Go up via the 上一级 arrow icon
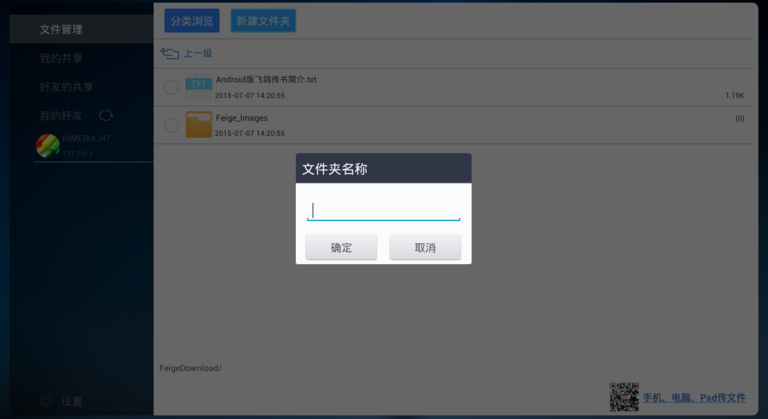 tap(169, 53)
